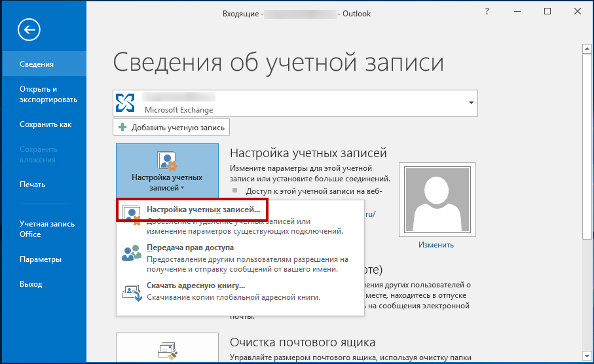The width and height of the screenshot is (594, 364).
Task: Click the vertical scrollbar thumb
Action: point(587,147)
